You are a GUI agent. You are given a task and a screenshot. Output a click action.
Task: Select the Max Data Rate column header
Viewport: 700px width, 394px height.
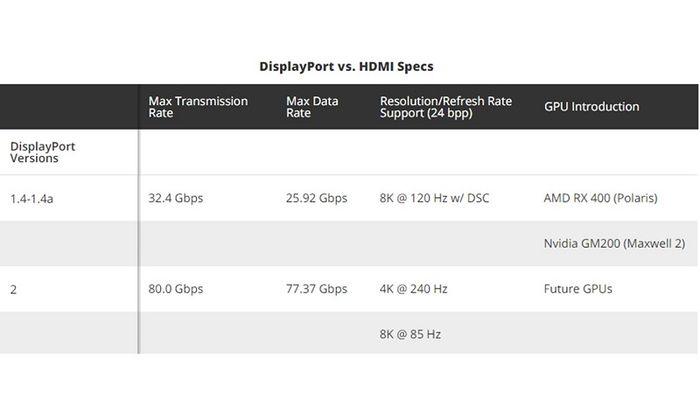(312, 107)
